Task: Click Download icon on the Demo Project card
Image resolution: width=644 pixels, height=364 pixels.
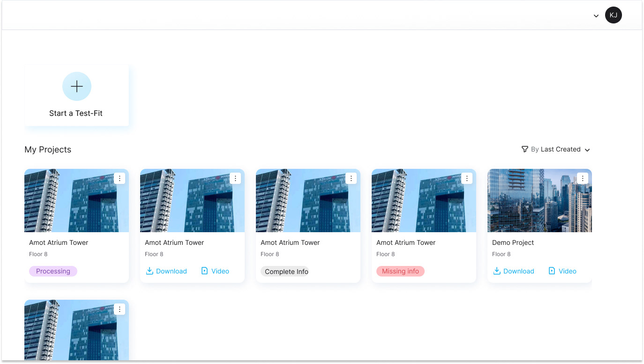Action: point(497,271)
